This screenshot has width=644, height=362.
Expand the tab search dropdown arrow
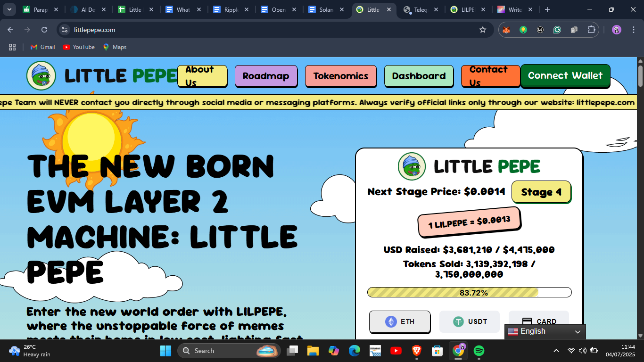[9, 9]
